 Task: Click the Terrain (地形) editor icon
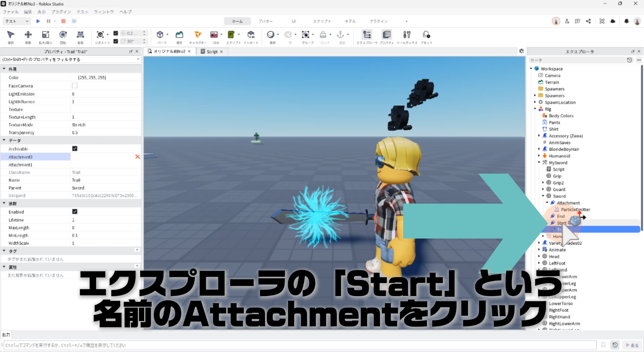[x=179, y=35]
